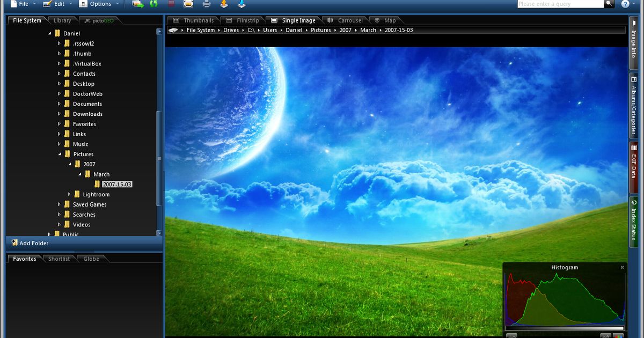Select the Saved Games folder

pyautogui.click(x=90, y=204)
